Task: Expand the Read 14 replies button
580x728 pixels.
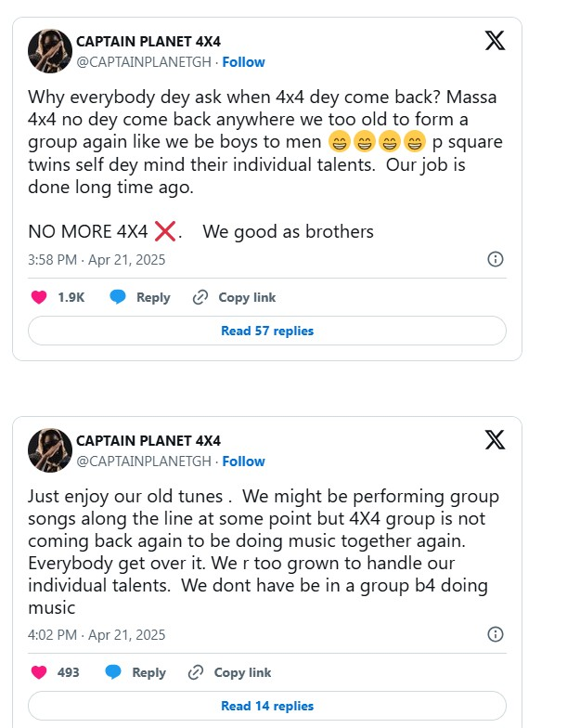Action: tap(267, 706)
